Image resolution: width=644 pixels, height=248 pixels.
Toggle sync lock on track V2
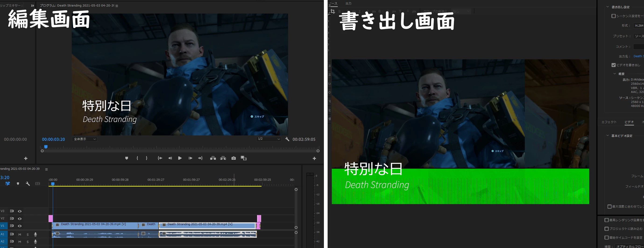click(12, 219)
